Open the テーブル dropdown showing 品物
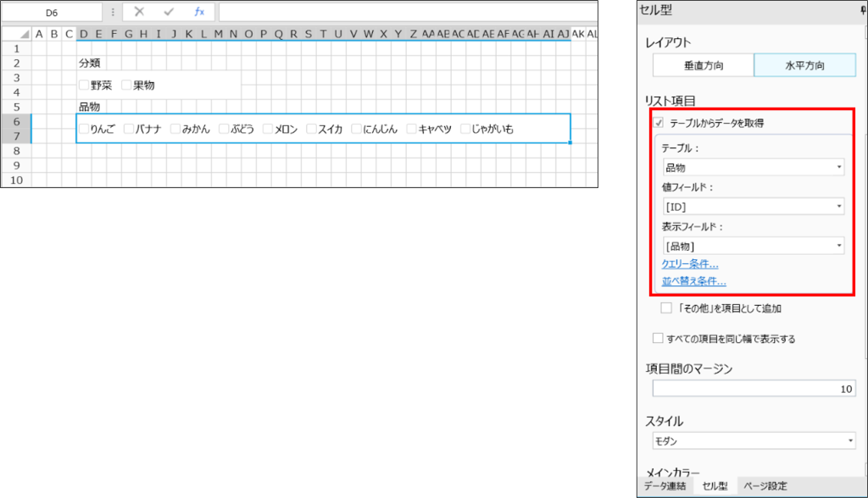Screen dimensions: 868x498 754,168
